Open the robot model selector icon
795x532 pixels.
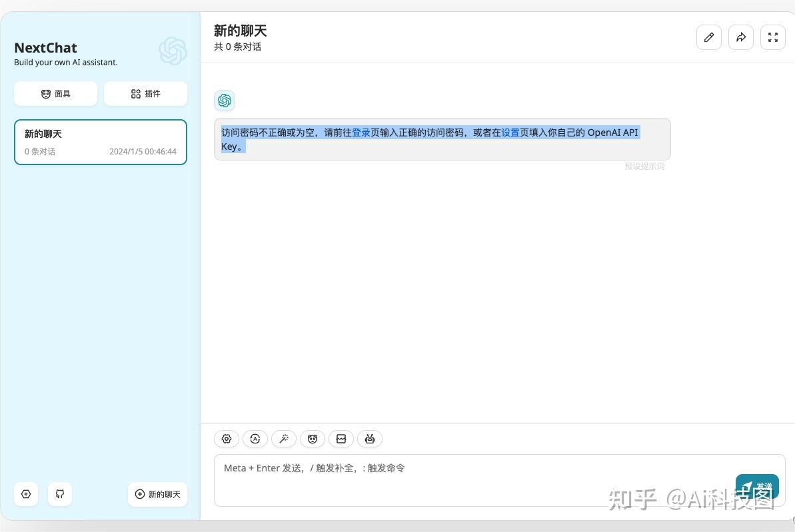click(x=370, y=439)
